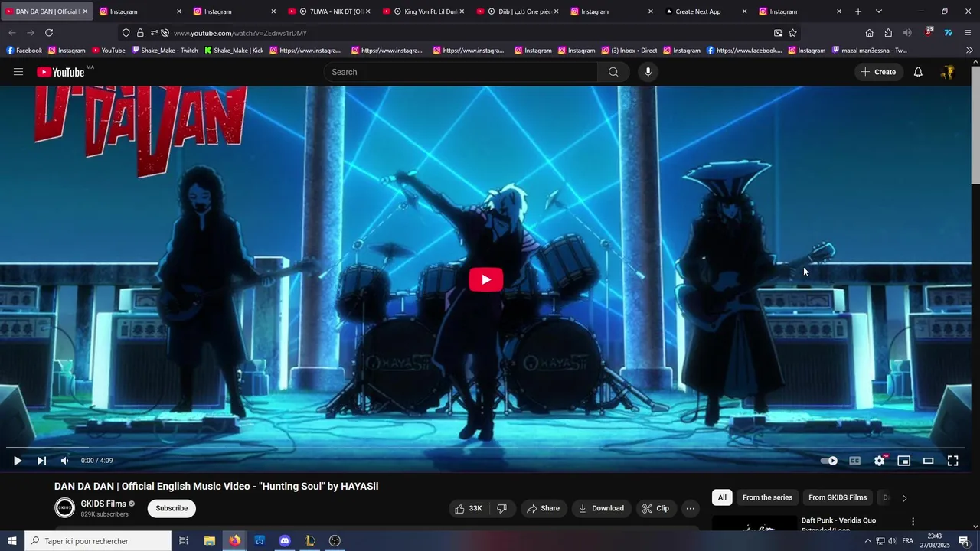Viewport: 980px width, 551px height.
Task: Open the YouTube hamburger guide menu
Action: tap(18, 72)
